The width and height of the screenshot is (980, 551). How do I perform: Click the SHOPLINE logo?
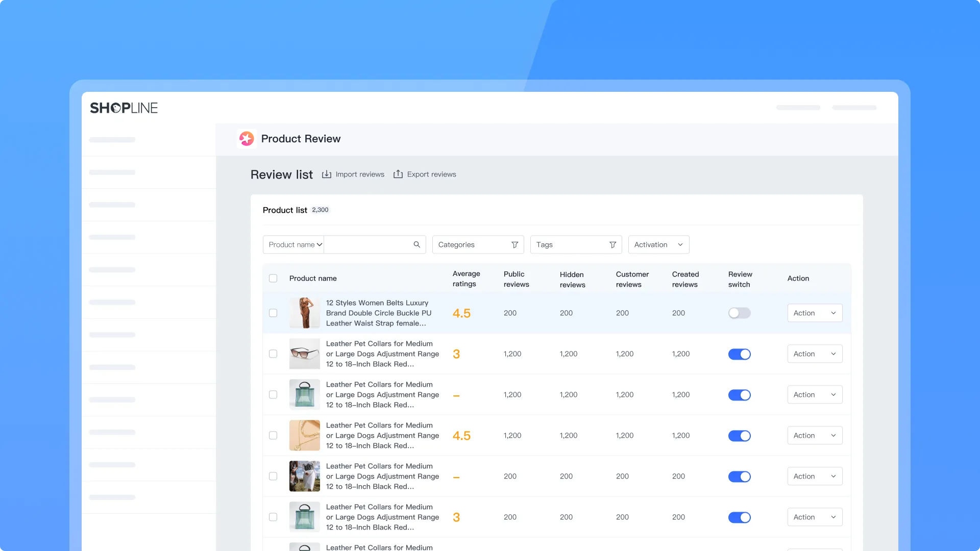(124, 108)
